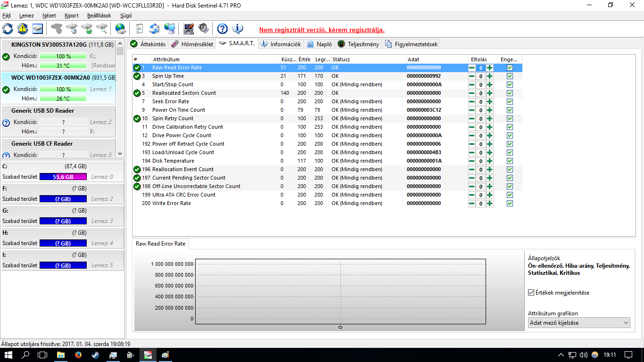Screen dimensions: 644x362
Task: Switch to the Információk tab
Action: coord(281,44)
